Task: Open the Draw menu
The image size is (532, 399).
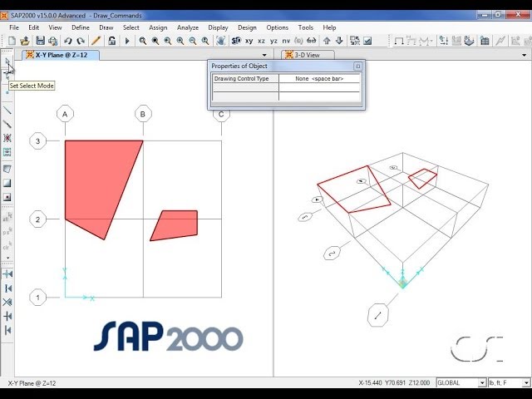Action: pyautogui.click(x=106, y=27)
